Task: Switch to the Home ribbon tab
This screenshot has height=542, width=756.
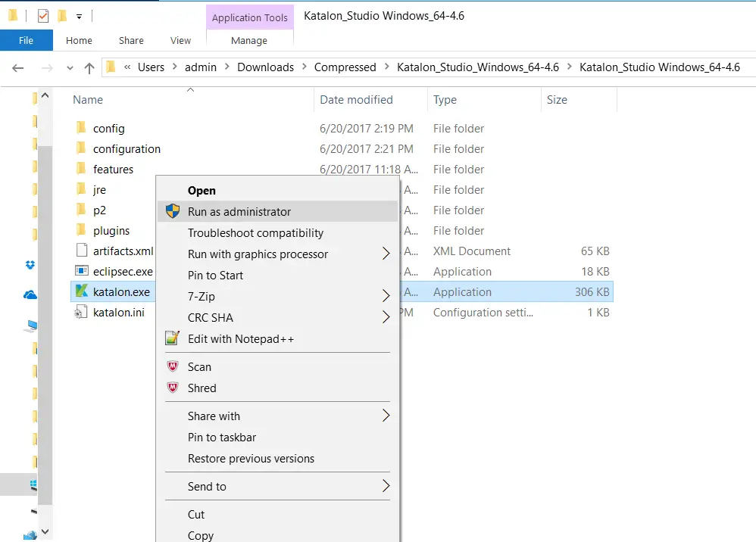Action: (79, 40)
